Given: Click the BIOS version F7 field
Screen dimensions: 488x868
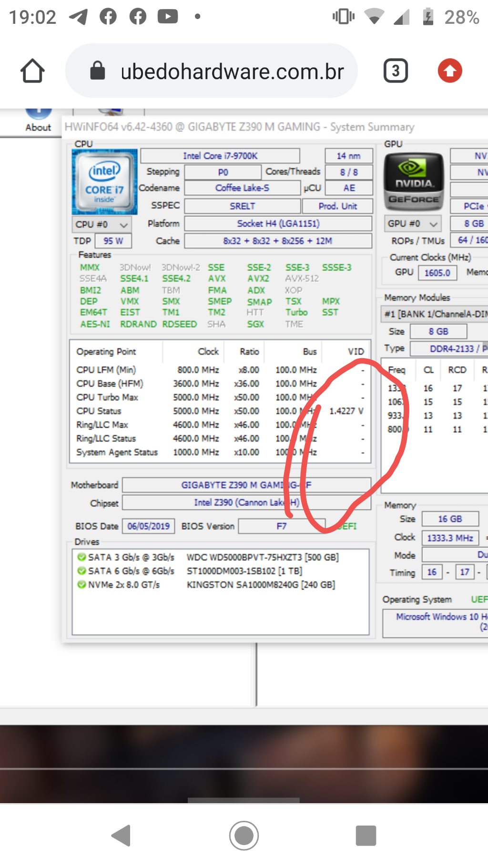Looking at the screenshot, I should [x=282, y=526].
